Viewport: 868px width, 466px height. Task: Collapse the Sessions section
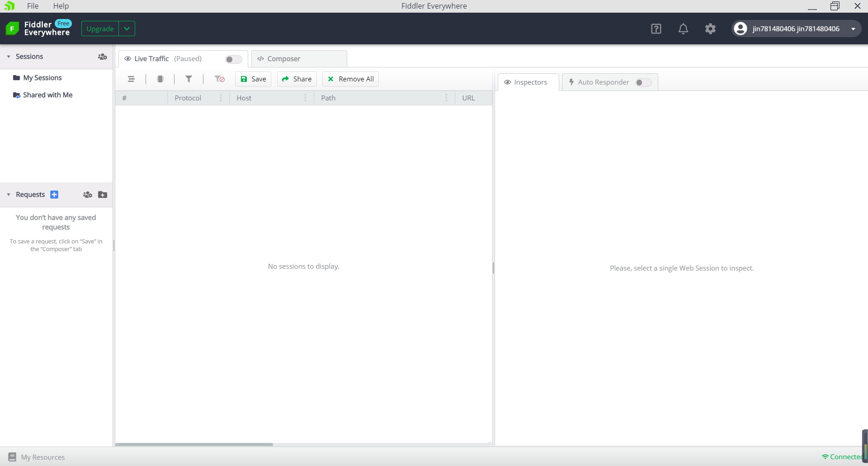[9, 56]
